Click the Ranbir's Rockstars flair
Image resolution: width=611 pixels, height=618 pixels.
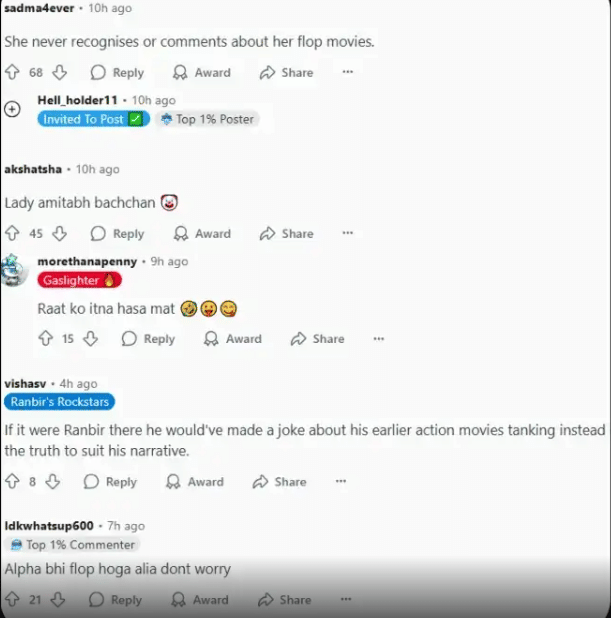pos(60,402)
